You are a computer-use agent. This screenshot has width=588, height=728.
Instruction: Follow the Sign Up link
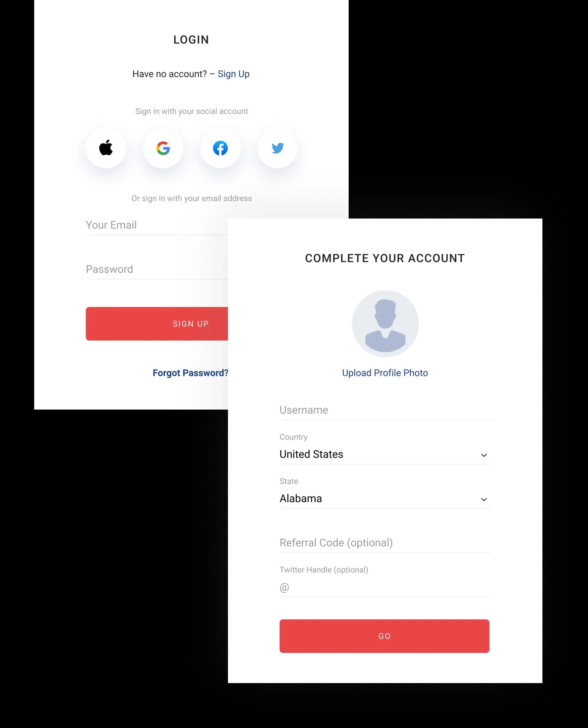[233, 74]
